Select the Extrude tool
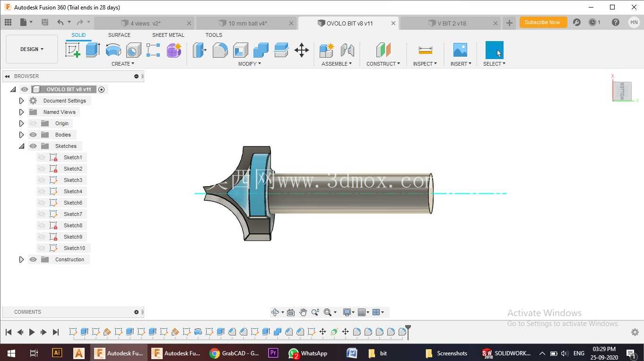Screen dimensions: 644x361 tap(93, 50)
